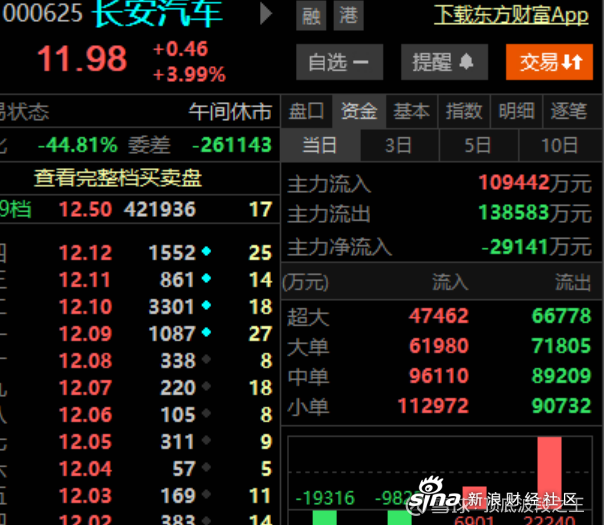Click the ratio value -44.81%
604x525 pixels.
77,145
